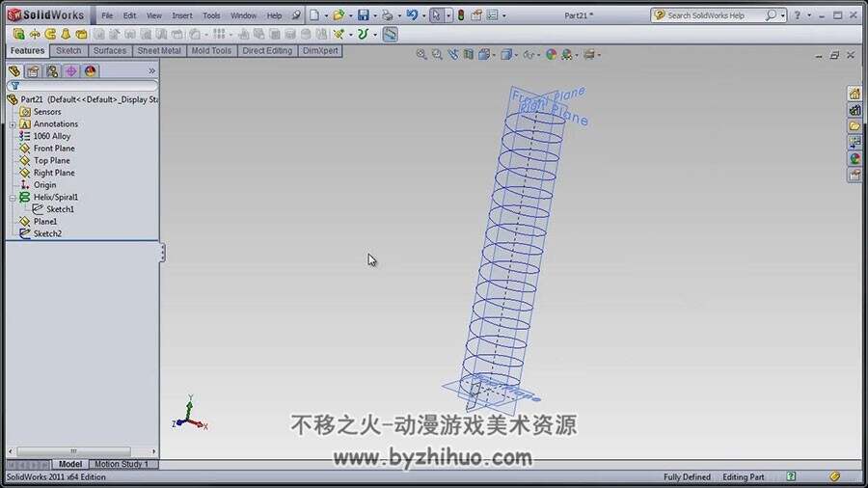Switch to the Surfaces tab
This screenshot has width=868, height=488.
[110, 51]
